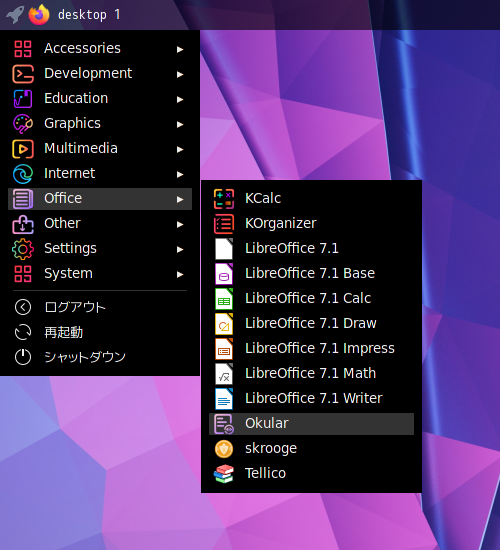
Task: Expand the Graphics submenu arrow
Action: [180, 124]
